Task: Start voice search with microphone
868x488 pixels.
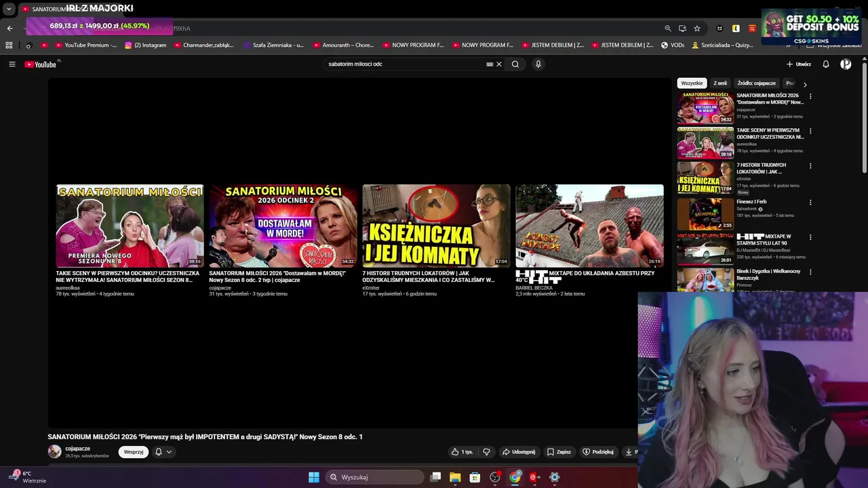Action: click(x=538, y=64)
